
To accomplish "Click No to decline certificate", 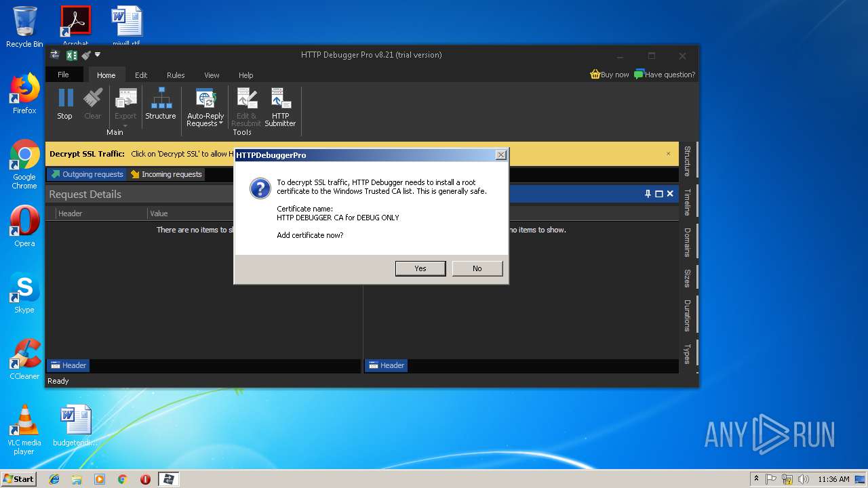I will (477, 268).
